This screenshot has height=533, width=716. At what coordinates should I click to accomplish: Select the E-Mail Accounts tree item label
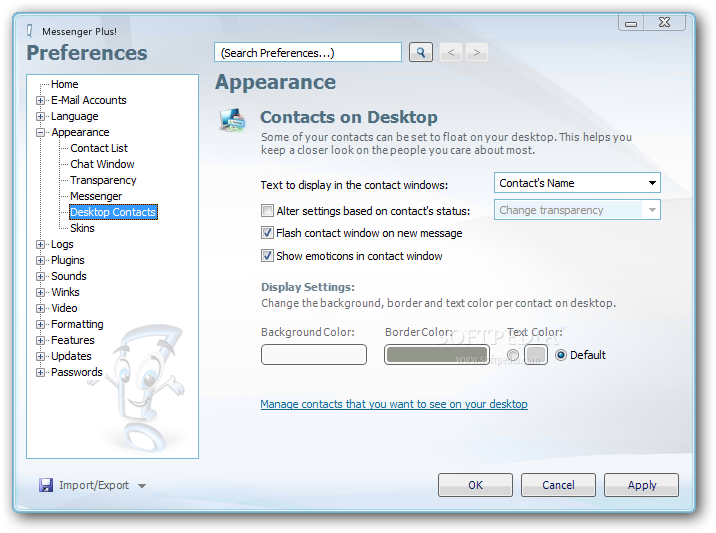click(x=89, y=100)
